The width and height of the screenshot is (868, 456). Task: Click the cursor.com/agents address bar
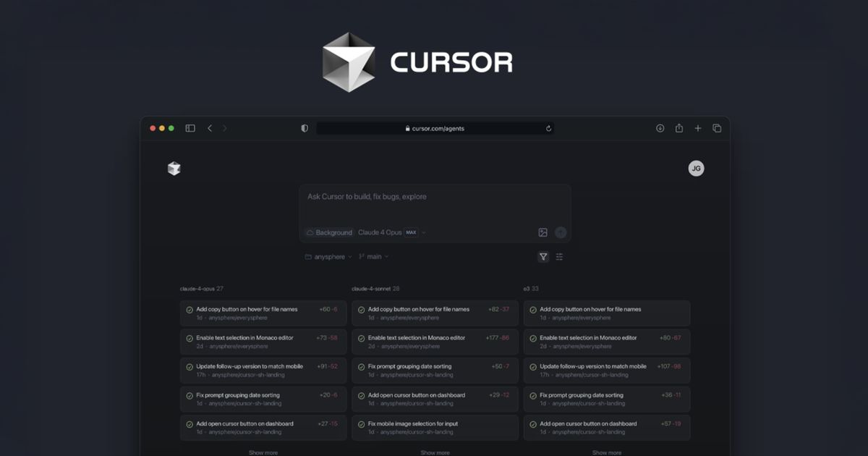pyautogui.click(x=435, y=128)
